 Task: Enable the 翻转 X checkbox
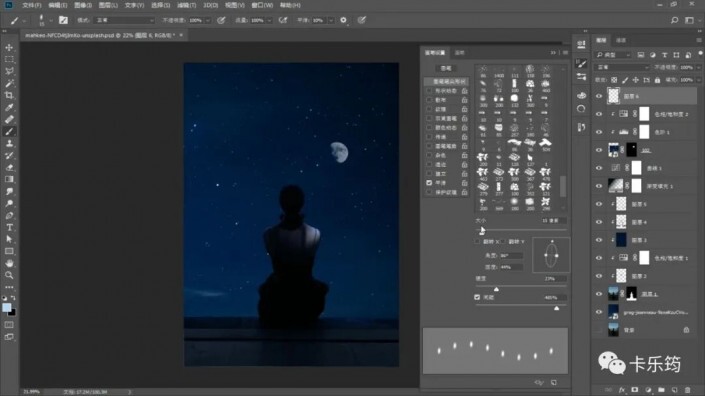click(477, 241)
